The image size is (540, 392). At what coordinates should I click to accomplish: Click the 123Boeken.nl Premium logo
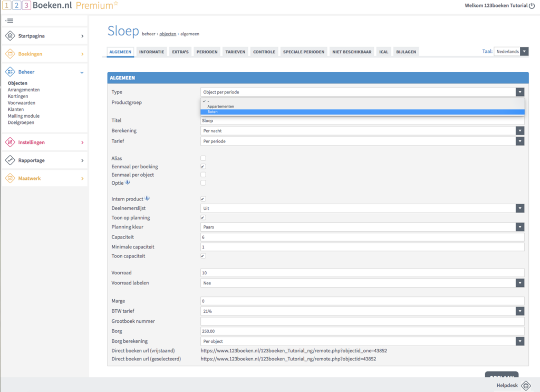(x=60, y=5)
